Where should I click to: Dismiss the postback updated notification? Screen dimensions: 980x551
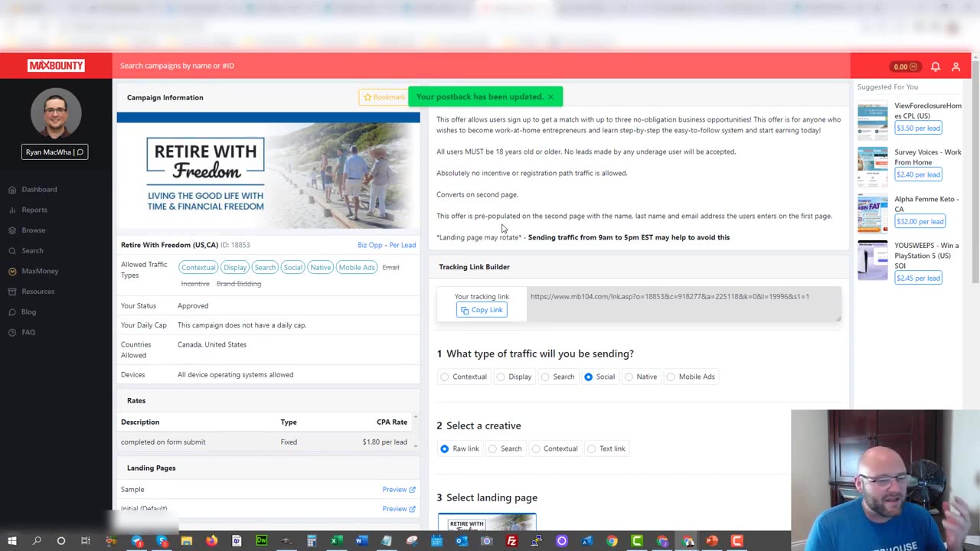pos(550,97)
